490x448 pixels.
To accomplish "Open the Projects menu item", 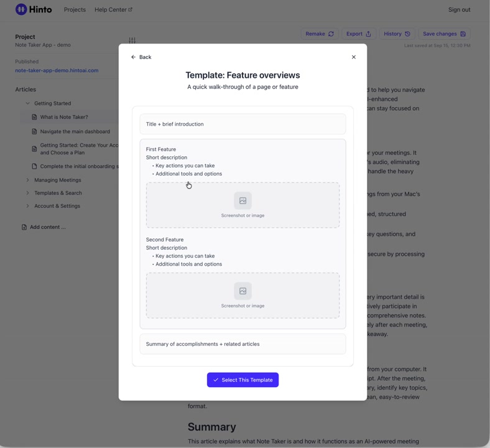I will (75, 10).
